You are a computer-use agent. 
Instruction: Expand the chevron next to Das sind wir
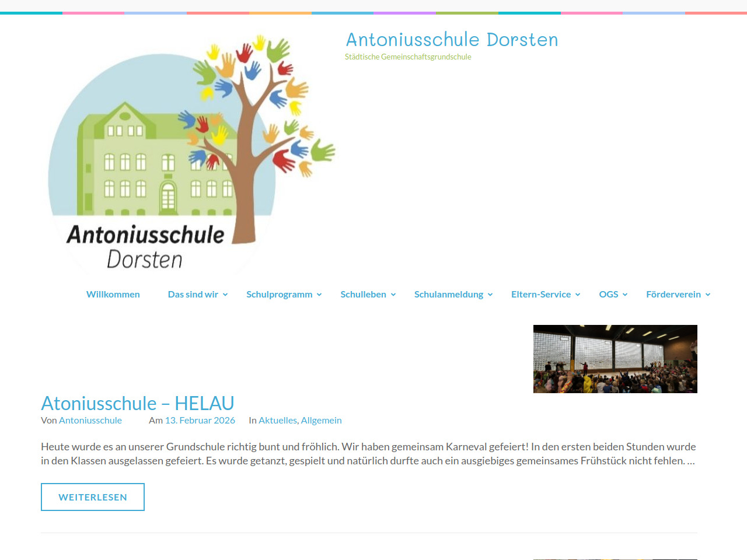(x=225, y=295)
